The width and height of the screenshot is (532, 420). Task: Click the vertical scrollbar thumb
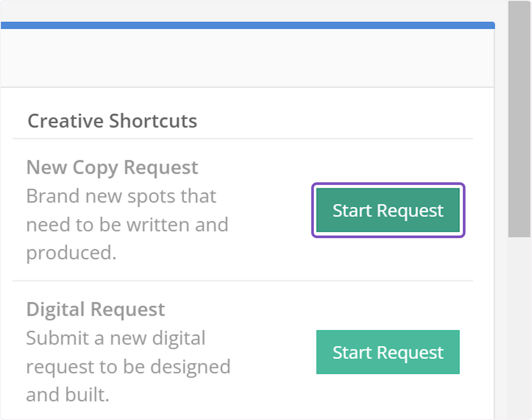point(519,120)
